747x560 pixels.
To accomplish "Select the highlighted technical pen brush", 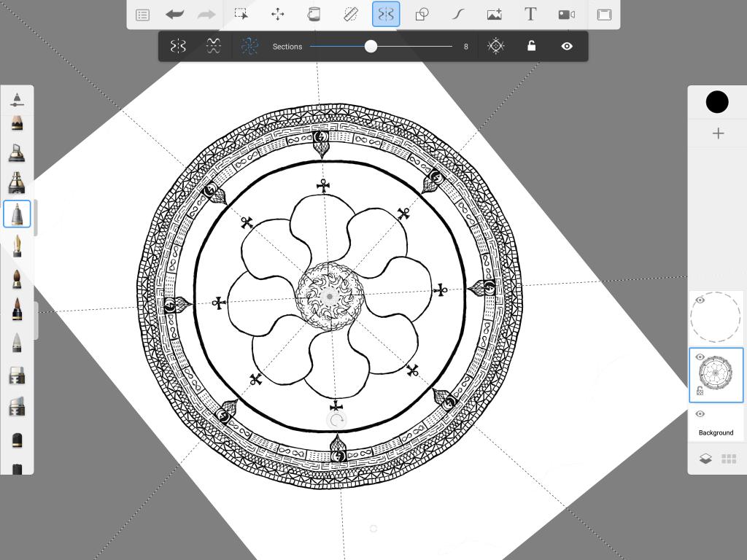I will pos(17,214).
